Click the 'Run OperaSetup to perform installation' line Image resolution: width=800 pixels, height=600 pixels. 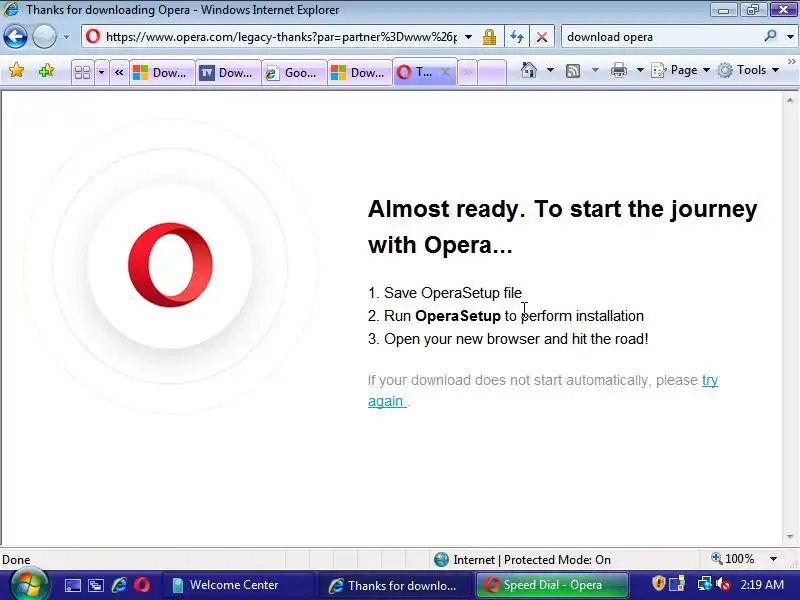click(x=506, y=316)
